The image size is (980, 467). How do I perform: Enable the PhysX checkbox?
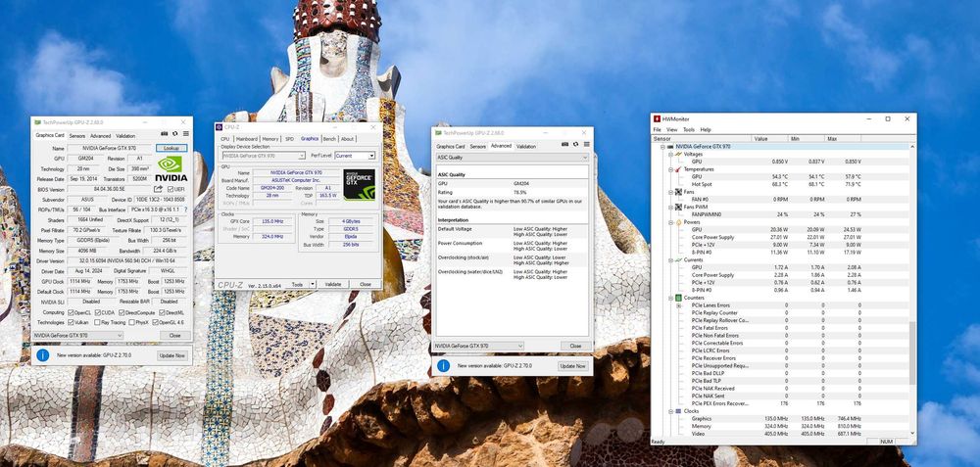point(131,322)
